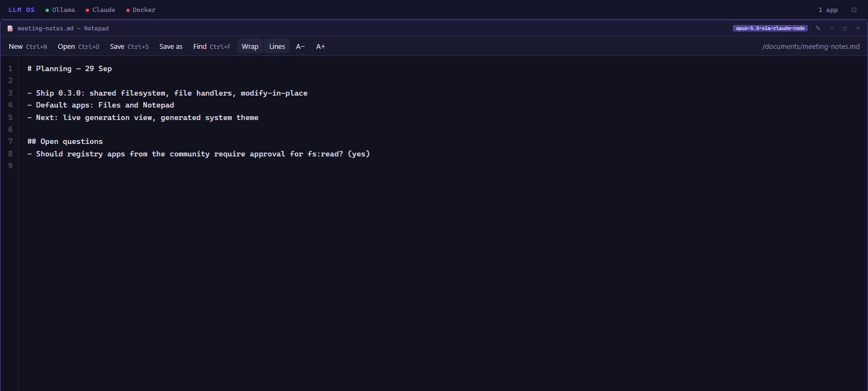Image resolution: width=868 pixels, height=391 pixels.
Task: Maximize the Notepad window
Action: (x=845, y=28)
